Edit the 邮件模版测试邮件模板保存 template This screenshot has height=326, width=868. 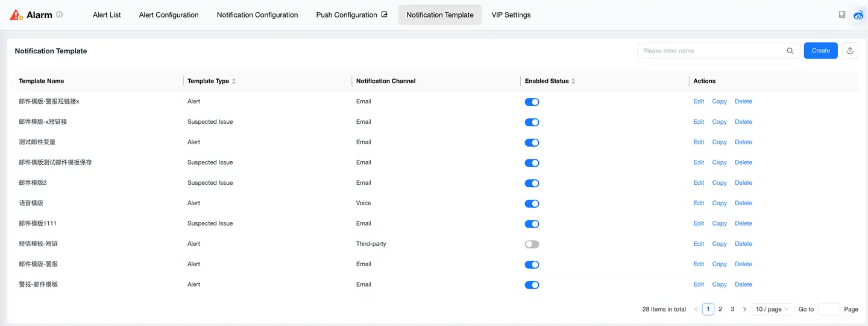699,162
